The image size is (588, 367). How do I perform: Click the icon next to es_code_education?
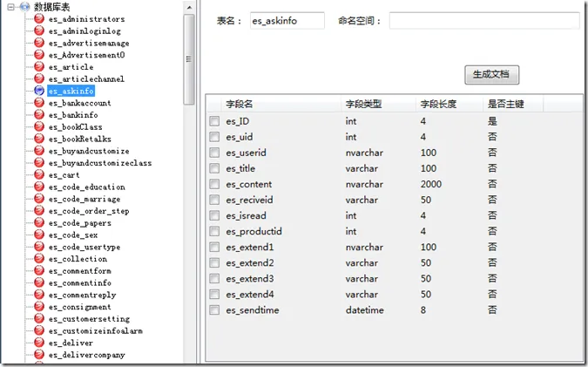pos(39,187)
